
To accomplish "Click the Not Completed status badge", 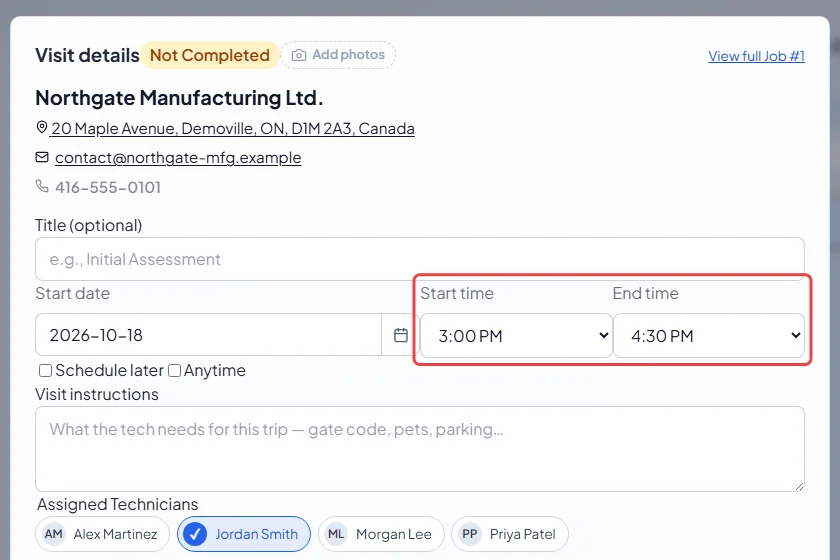I will 210,55.
